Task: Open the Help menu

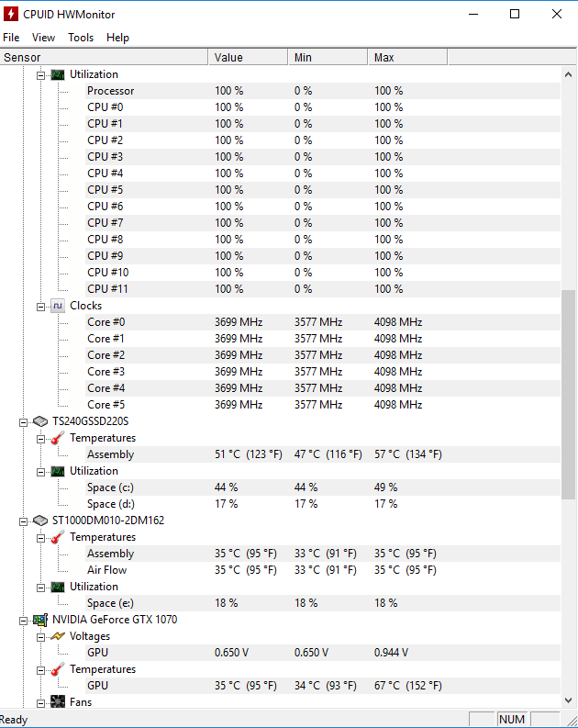Action: point(117,38)
